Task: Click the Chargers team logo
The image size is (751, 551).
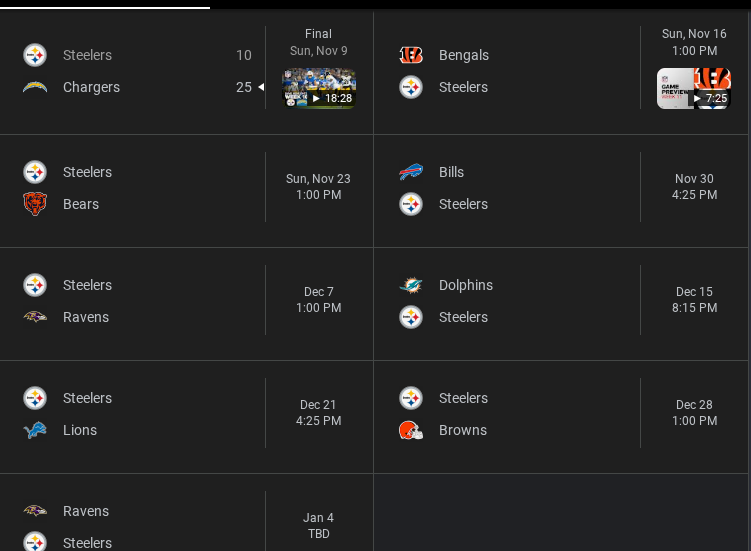Action: pos(35,87)
